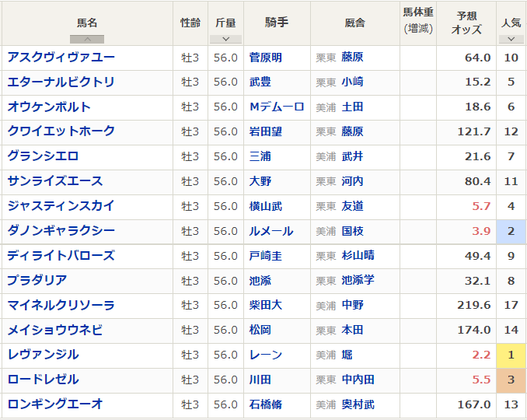
Task: Open jockey 柴田大 profile
Action: pos(266,306)
